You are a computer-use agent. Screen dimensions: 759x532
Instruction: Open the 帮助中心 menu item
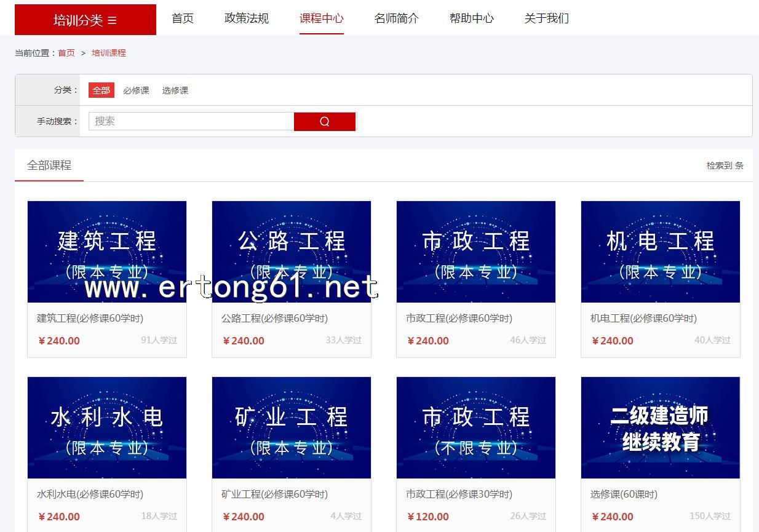pos(471,18)
